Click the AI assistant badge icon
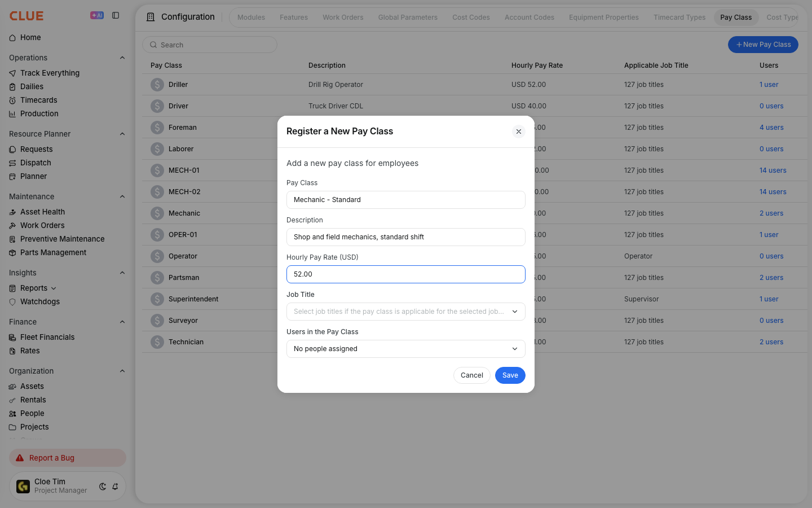 (97, 15)
